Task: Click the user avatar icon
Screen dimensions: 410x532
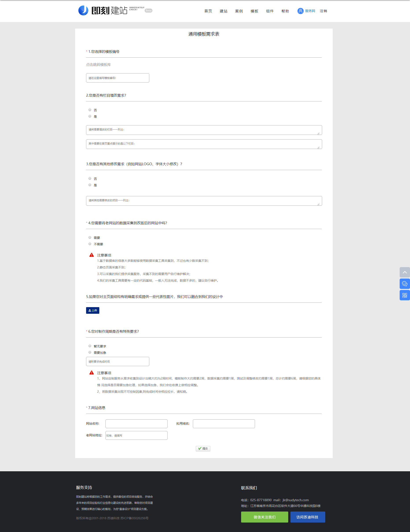Action: point(300,11)
